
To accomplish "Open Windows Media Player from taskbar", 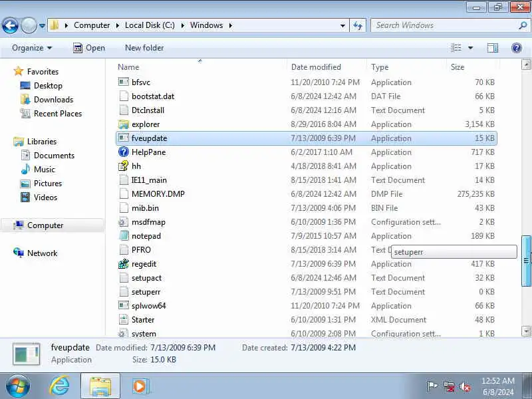I will point(140,386).
